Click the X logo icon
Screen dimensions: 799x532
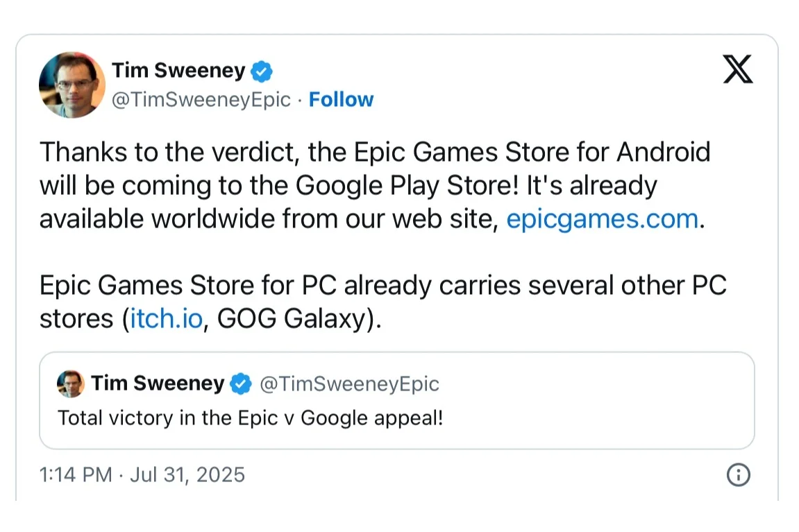pos(737,69)
